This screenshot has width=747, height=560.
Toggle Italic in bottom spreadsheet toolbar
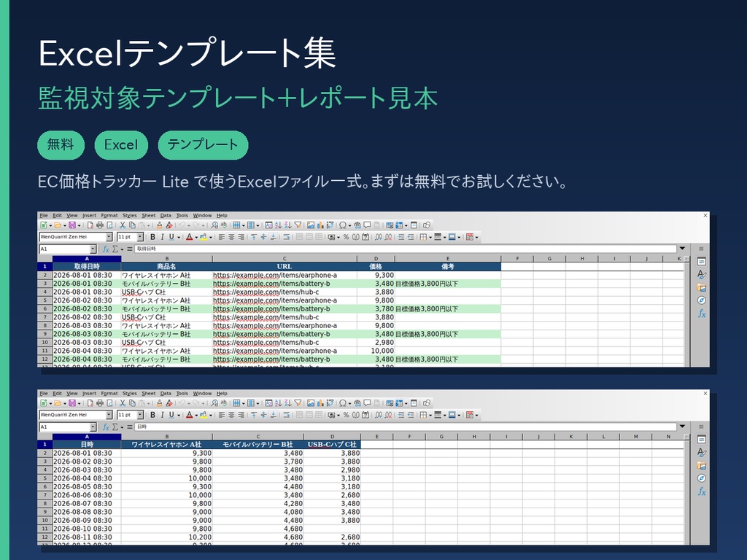[x=163, y=415]
